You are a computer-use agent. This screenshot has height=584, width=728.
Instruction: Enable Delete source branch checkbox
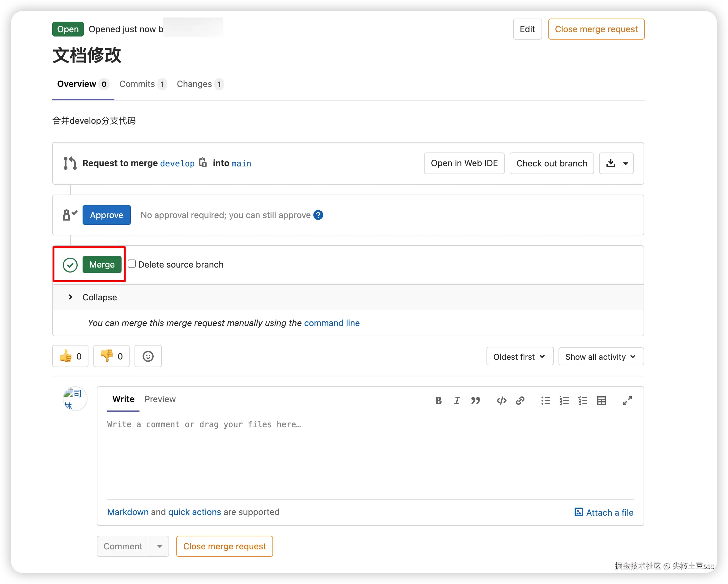[132, 264]
